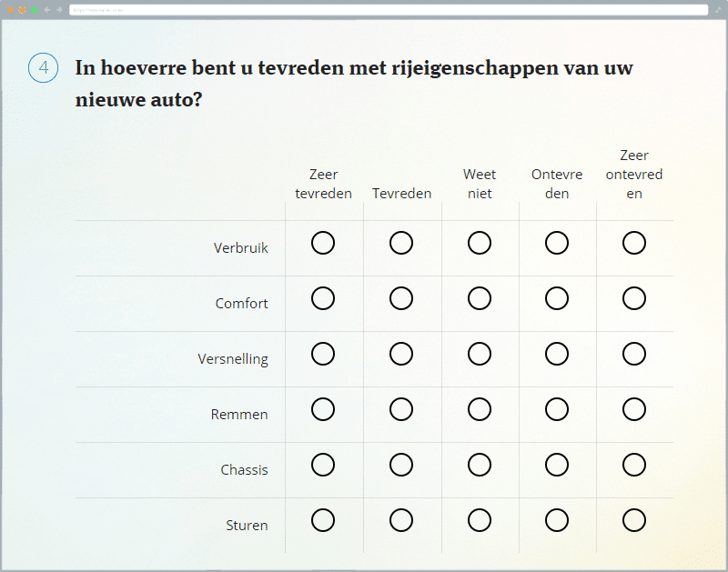728x572 pixels.
Task: Select Tevreden for Chassis
Action: pos(401,465)
